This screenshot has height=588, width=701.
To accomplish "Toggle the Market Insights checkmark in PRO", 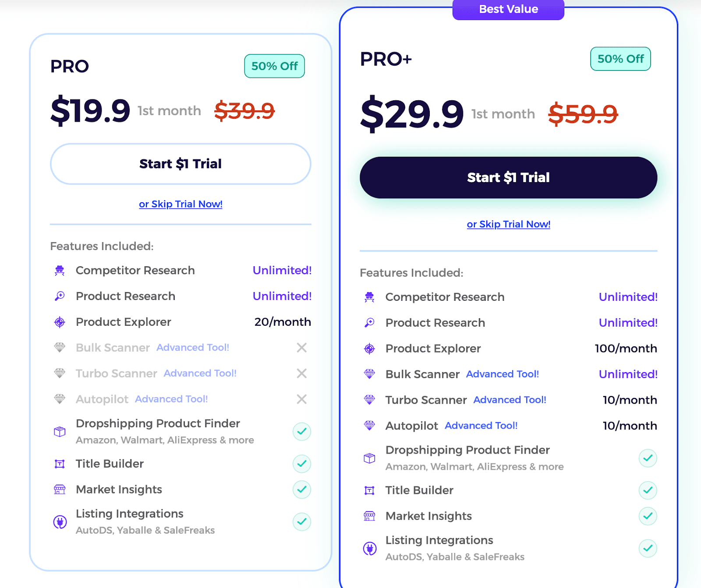I will (x=301, y=489).
